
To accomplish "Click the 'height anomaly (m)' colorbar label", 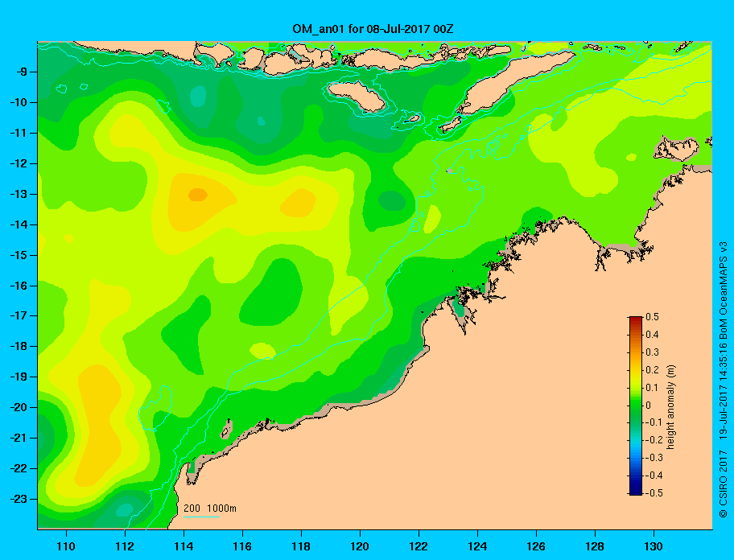I will click(x=670, y=406).
